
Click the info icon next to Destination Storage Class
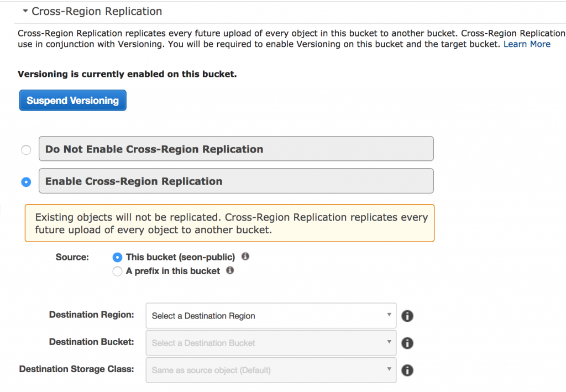[407, 370]
